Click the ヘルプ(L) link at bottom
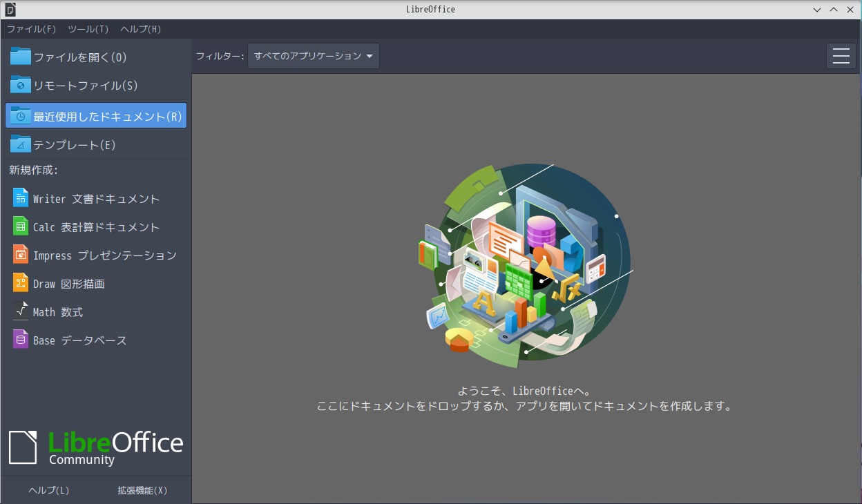 click(48, 490)
